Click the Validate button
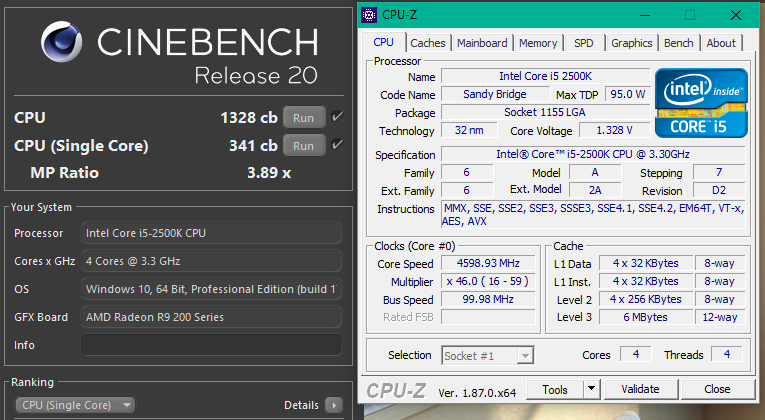765x420 pixels. point(641,389)
